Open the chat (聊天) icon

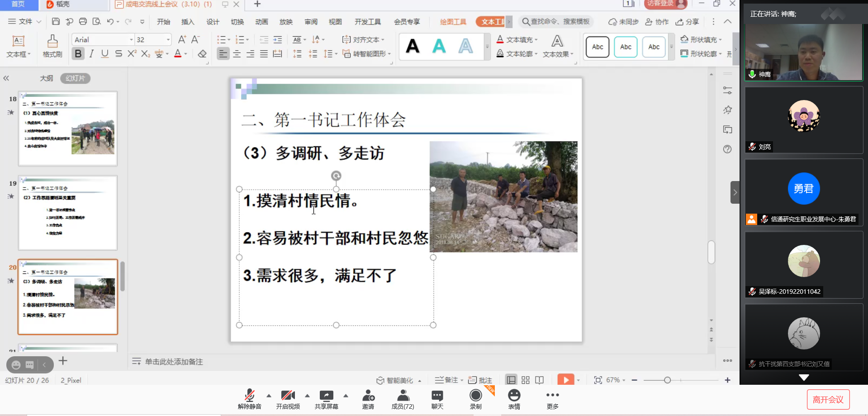437,396
